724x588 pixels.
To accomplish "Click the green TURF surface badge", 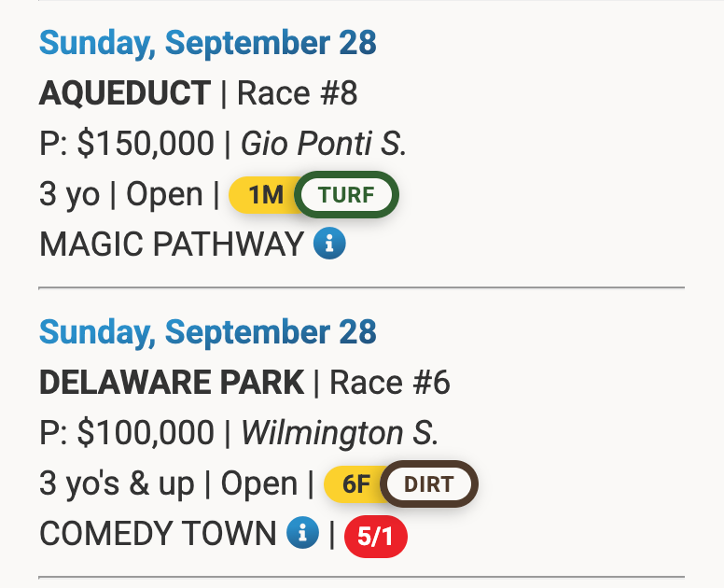I will click(346, 194).
